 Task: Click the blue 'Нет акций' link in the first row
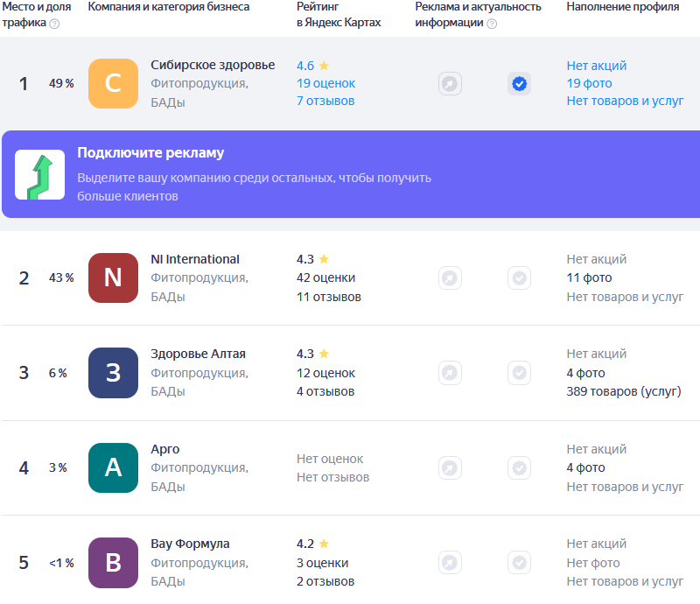pyautogui.click(x=597, y=66)
